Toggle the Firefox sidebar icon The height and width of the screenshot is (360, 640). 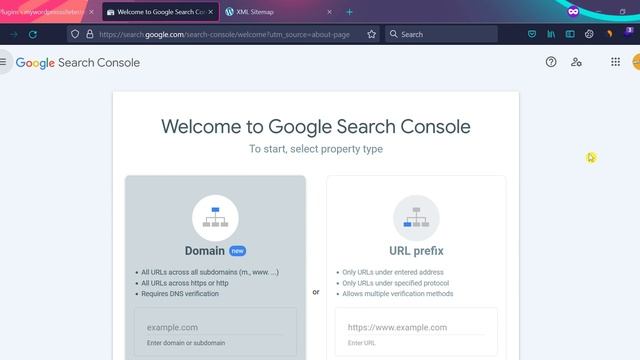pyautogui.click(x=570, y=34)
